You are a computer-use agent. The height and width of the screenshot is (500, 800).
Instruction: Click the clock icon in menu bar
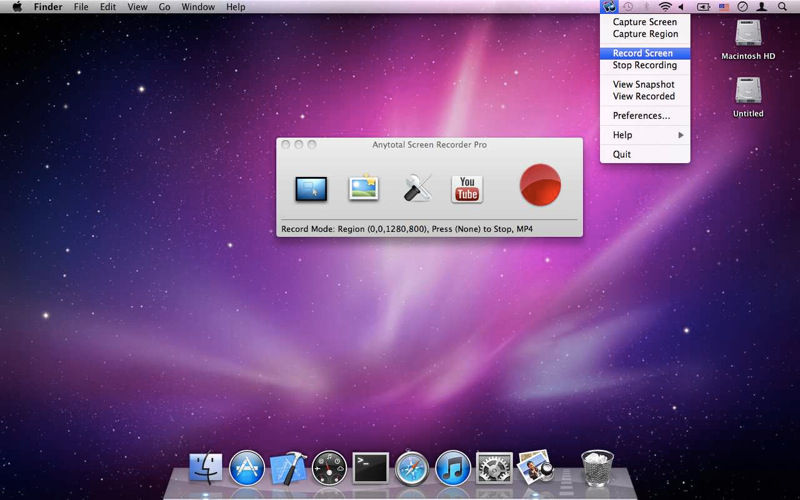pyautogui.click(x=743, y=7)
